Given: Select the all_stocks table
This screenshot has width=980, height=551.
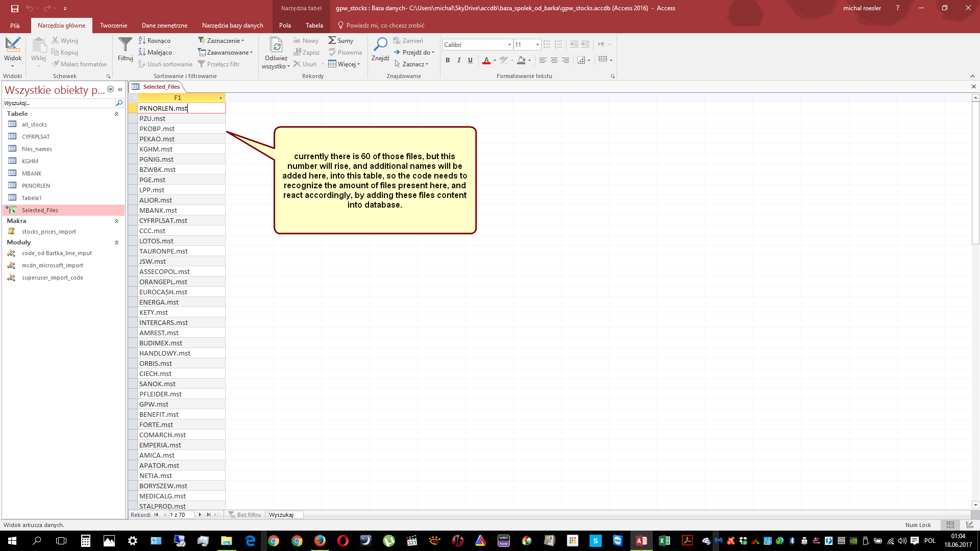Looking at the screenshot, I should [x=34, y=124].
